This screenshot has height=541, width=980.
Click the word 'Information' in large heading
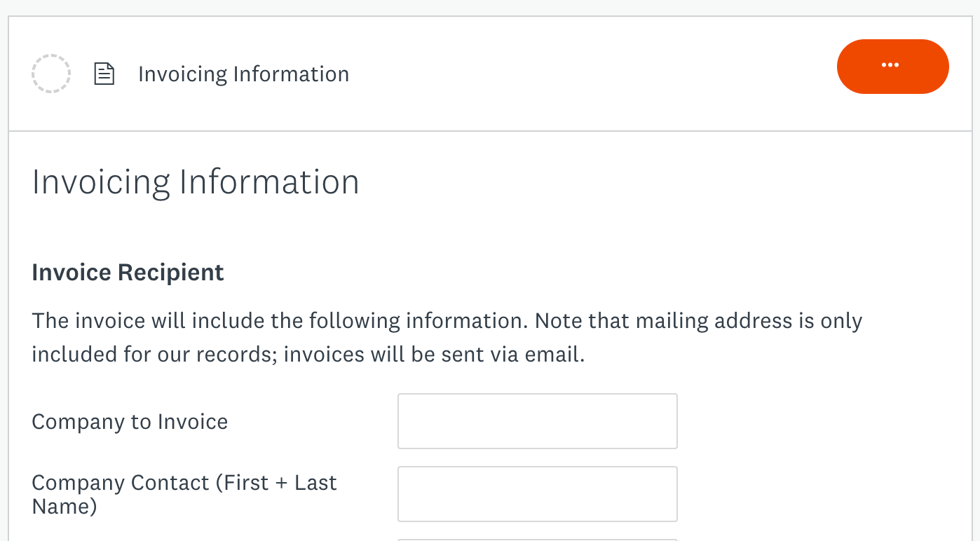[x=269, y=182]
